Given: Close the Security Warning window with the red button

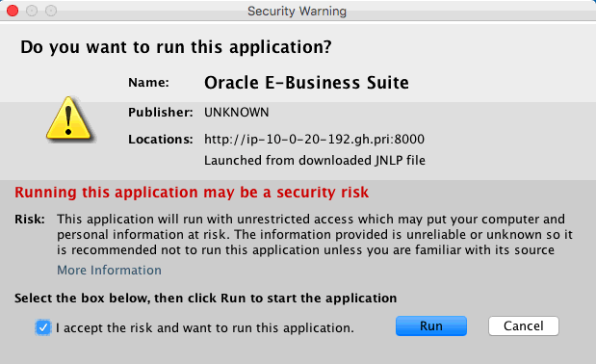Looking at the screenshot, I should pyautogui.click(x=13, y=11).
